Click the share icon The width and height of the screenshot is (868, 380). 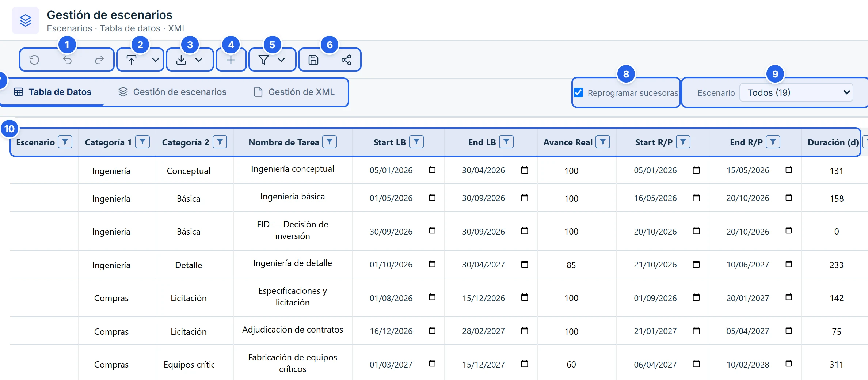point(346,60)
